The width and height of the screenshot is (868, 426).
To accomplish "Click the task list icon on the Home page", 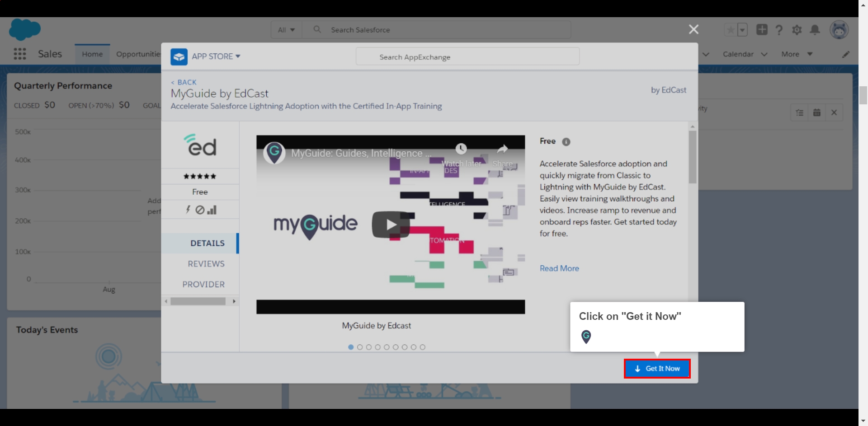I will pyautogui.click(x=799, y=112).
